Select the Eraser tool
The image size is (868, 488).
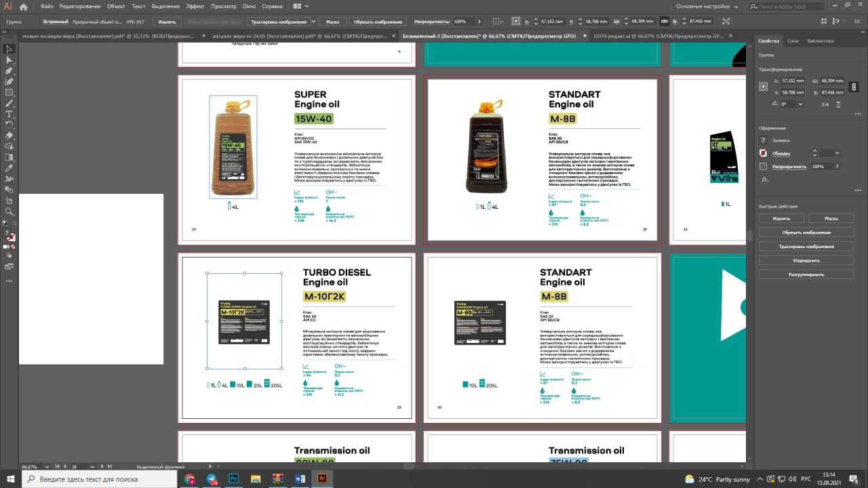9,136
